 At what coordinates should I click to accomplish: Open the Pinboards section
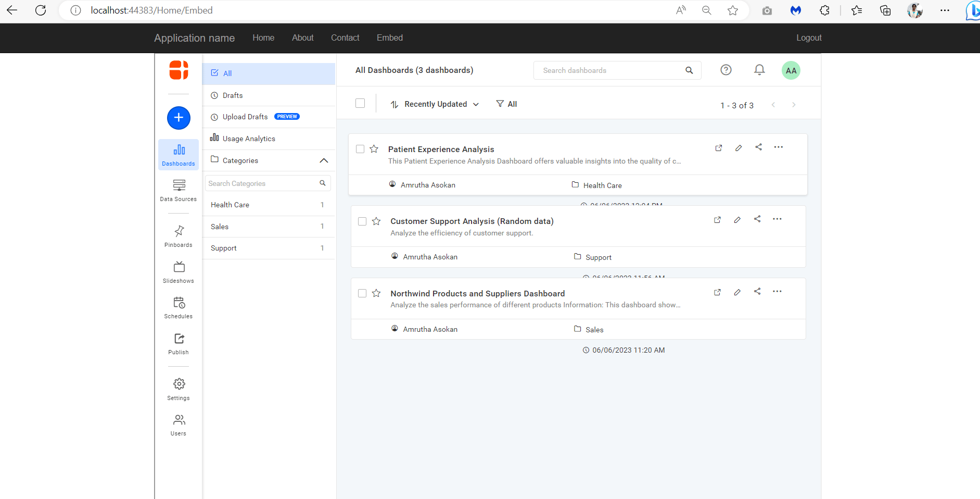tap(179, 236)
